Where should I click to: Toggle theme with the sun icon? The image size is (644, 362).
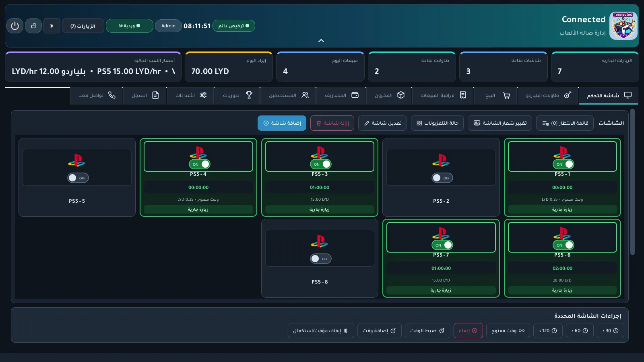pos(52,26)
